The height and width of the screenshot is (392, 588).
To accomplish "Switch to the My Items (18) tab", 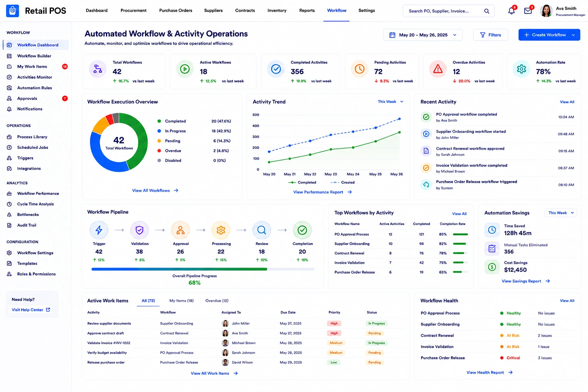I will click(181, 301).
